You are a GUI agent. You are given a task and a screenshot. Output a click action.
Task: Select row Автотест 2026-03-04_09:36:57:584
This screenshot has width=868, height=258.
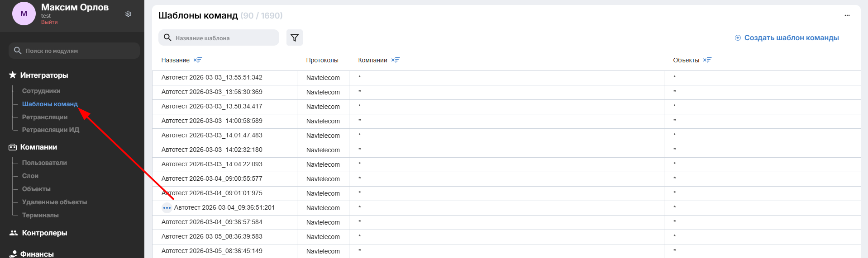click(x=506, y=222)
